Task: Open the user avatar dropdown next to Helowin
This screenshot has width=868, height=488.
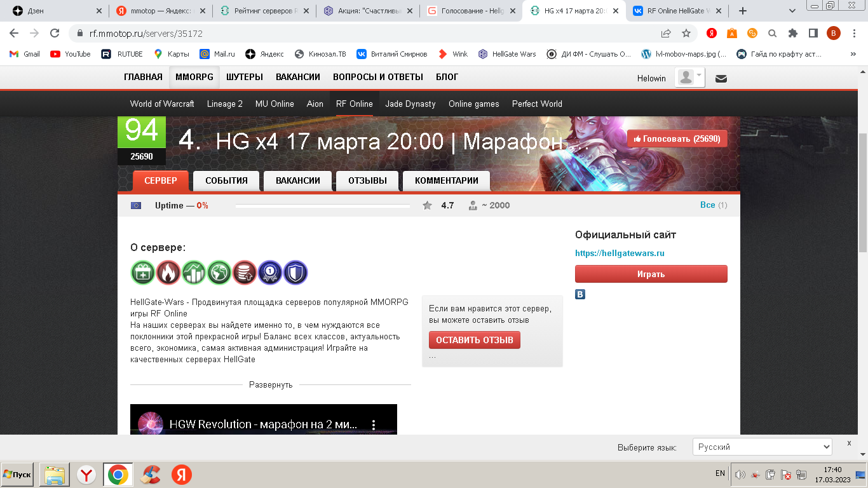Action: 689,78
